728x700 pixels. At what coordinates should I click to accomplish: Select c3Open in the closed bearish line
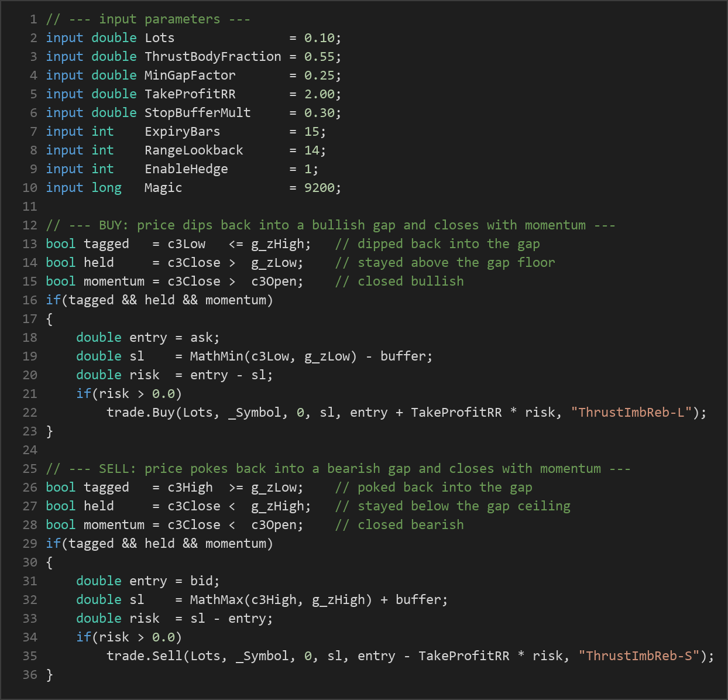(274, 525)
